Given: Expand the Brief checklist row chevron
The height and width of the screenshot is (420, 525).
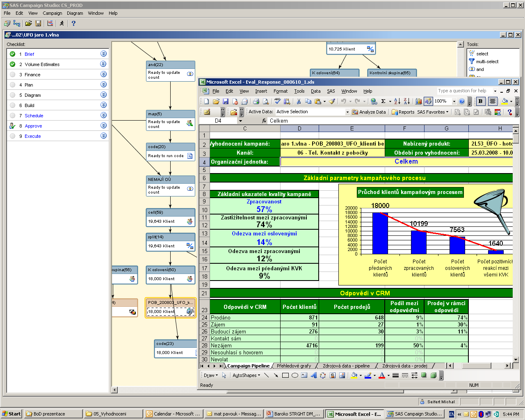Looking at the screenshot, I should tap(103, 54).
